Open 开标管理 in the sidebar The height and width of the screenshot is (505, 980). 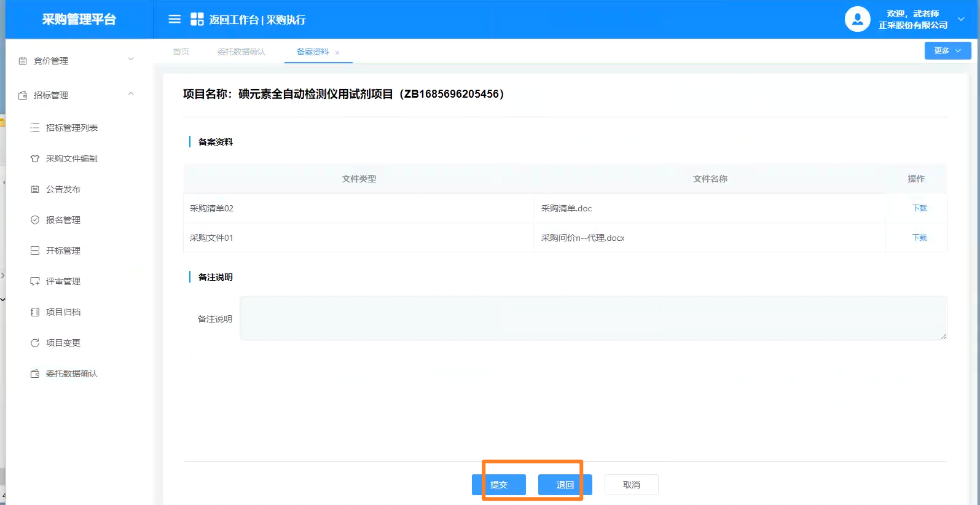point(63,251)
